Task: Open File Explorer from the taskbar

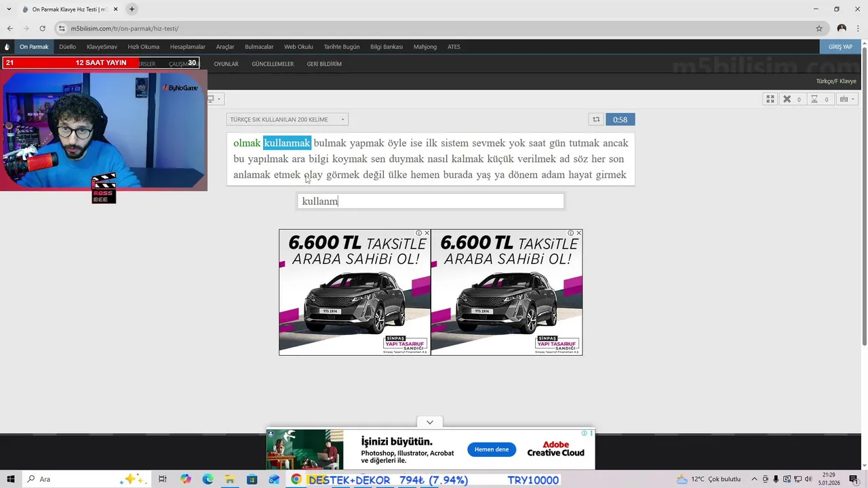Action: coord(230,479)
